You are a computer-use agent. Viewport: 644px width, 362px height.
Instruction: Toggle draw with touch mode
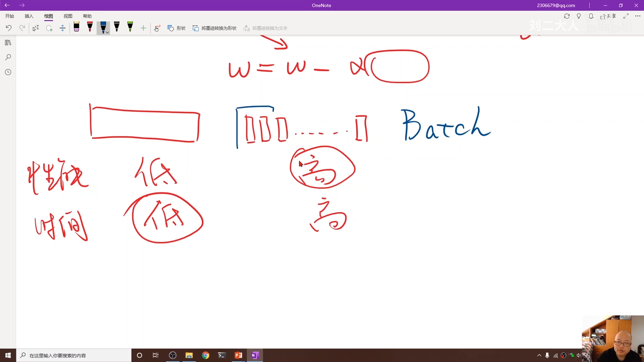point(157,28)
